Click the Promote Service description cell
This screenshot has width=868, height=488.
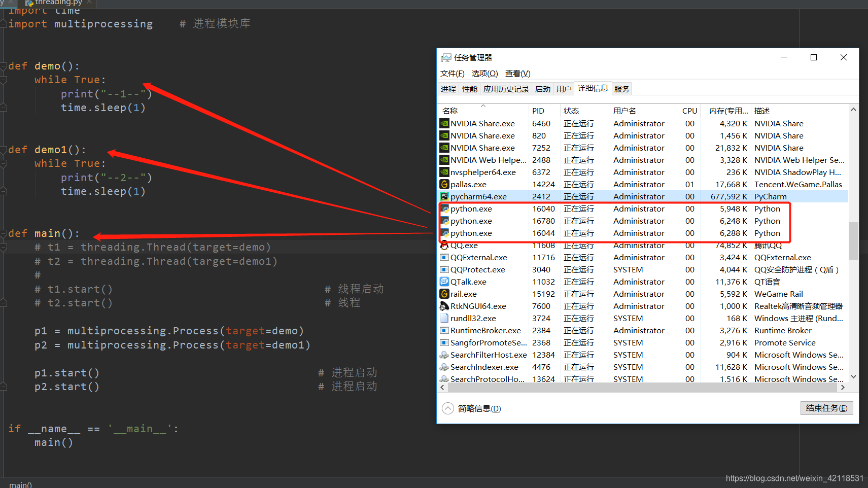click(785, 342)
